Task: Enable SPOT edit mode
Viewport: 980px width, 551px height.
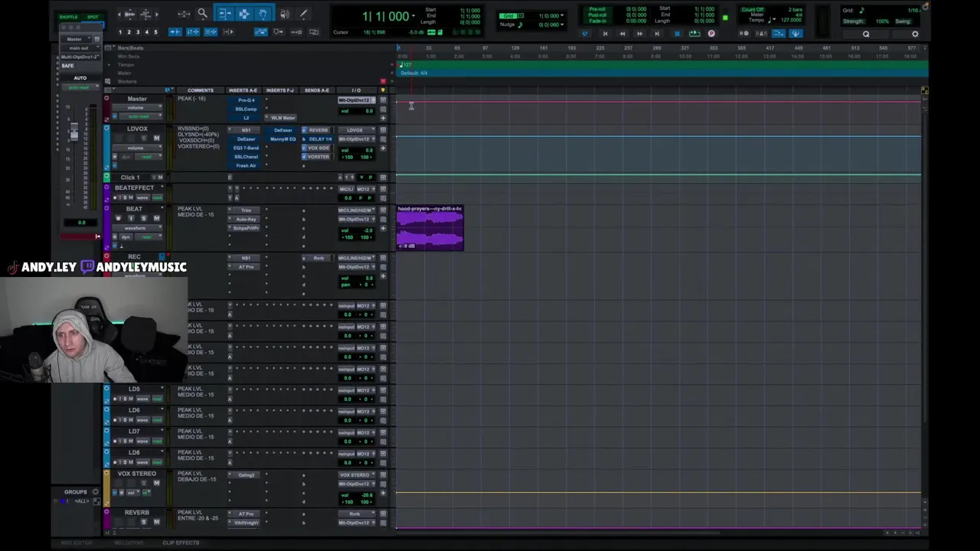Action: pyautogui.click(x=93, y=17)
